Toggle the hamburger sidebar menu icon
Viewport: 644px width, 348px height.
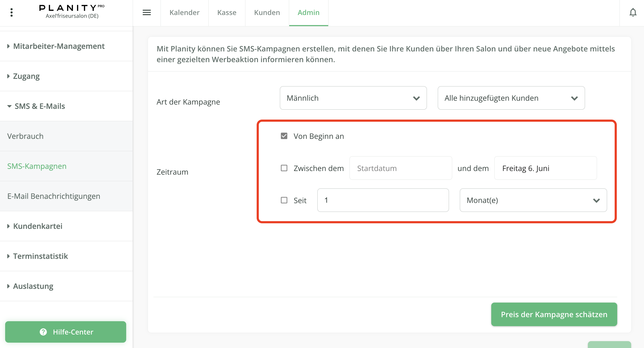point(147,12)
